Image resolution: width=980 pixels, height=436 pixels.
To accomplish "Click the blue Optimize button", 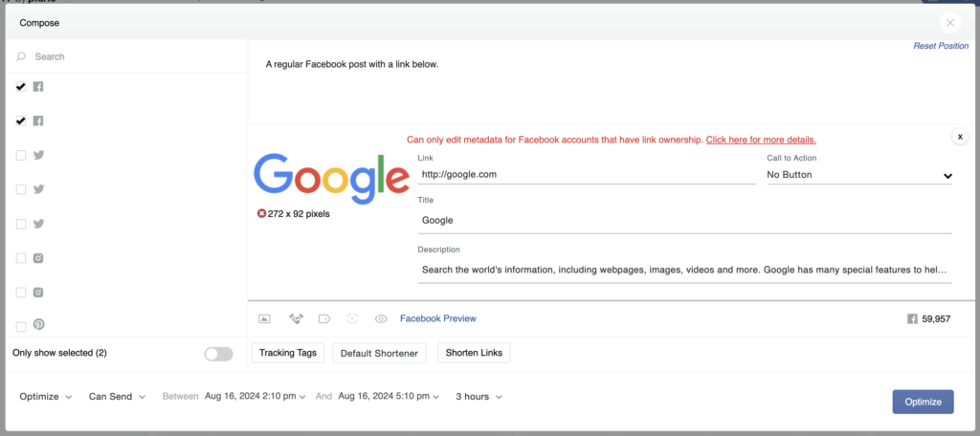I will (924, 402).
